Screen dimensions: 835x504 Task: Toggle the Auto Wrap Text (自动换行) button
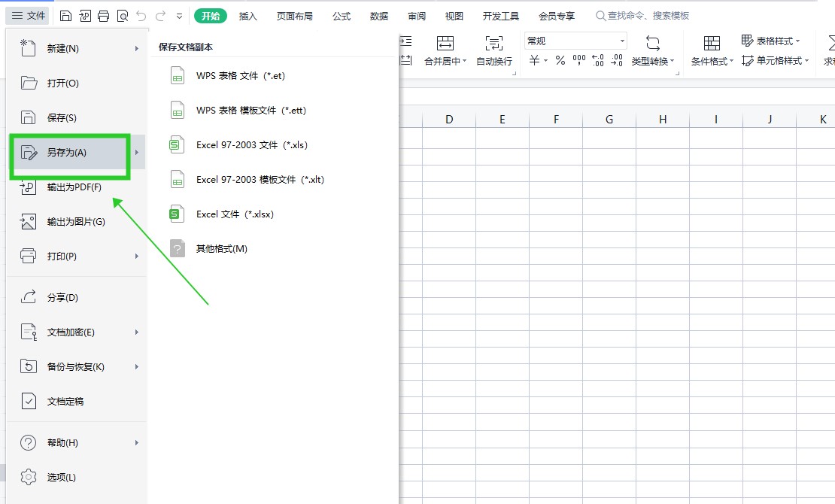point(494,44)
